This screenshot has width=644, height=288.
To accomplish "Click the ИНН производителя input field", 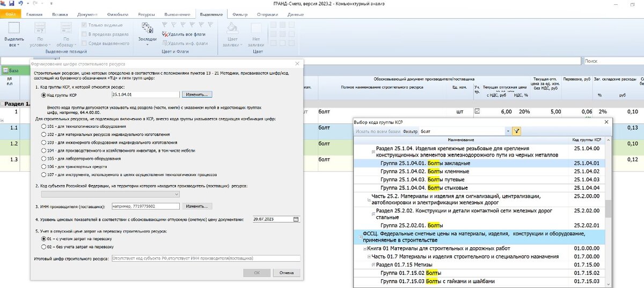I will 145,206.
